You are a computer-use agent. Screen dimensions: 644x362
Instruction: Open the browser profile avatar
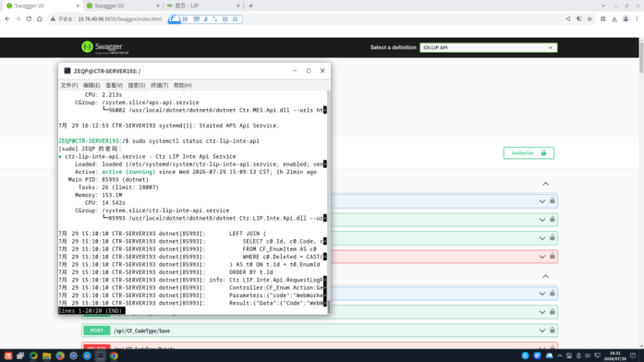pos(626,18)
